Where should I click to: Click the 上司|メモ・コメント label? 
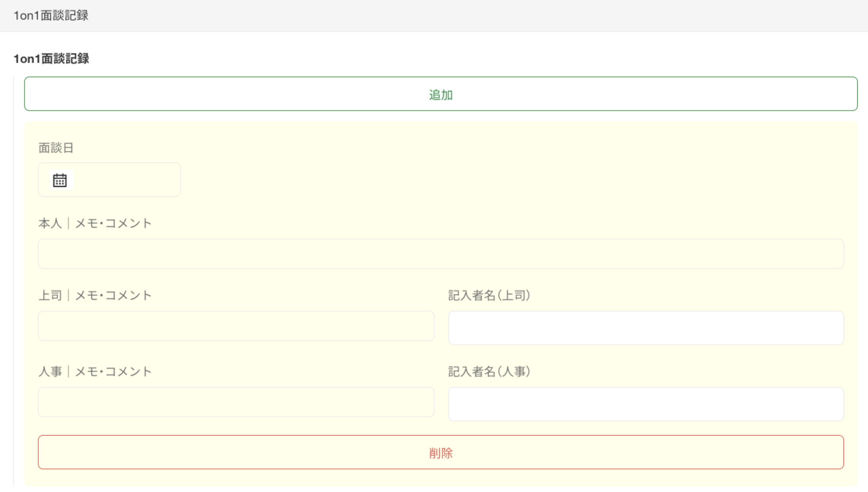[95, 296]
